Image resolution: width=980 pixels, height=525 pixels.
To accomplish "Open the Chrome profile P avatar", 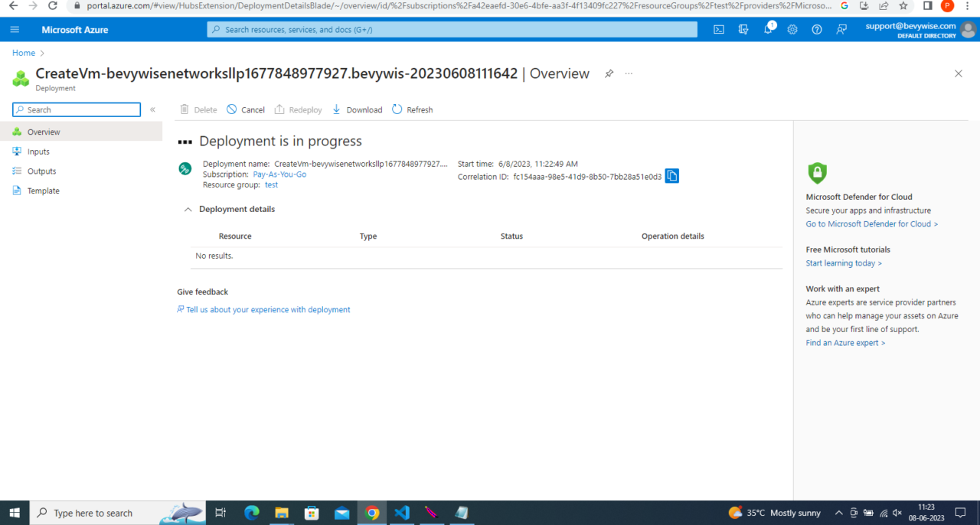I will pos(947,5).
